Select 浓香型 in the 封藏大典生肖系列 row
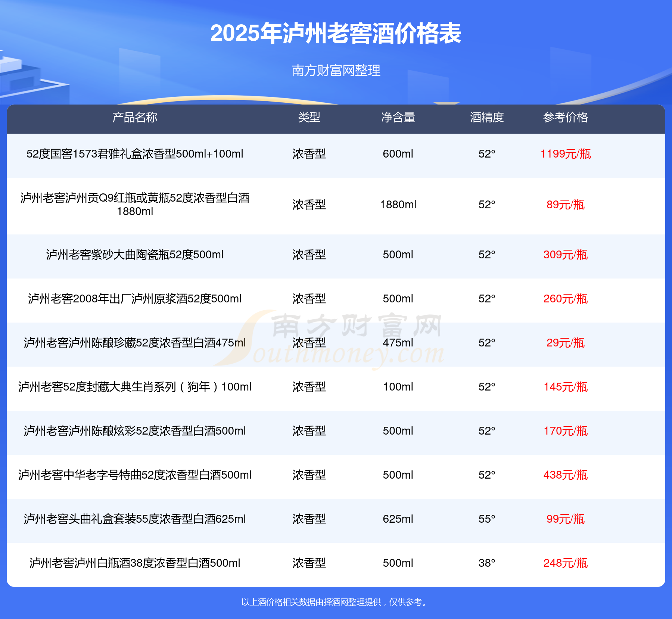This screenshot has width=672, height=619. [x=309, y=387]
